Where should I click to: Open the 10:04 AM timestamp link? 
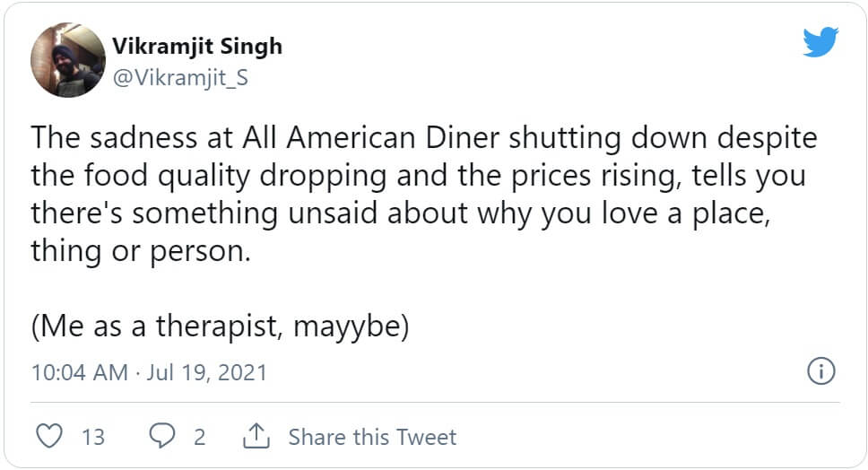click(79, 372)
